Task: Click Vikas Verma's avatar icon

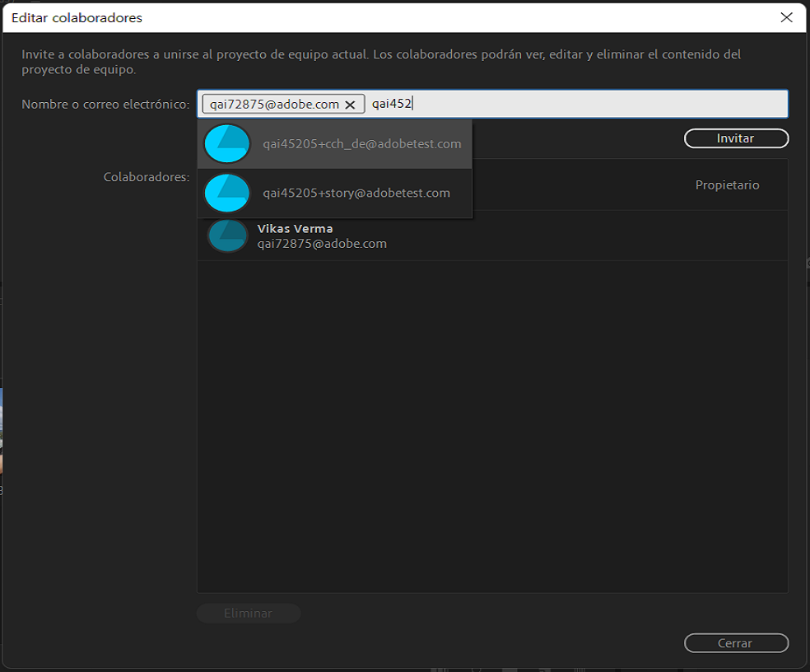Action: coord(228,236)
